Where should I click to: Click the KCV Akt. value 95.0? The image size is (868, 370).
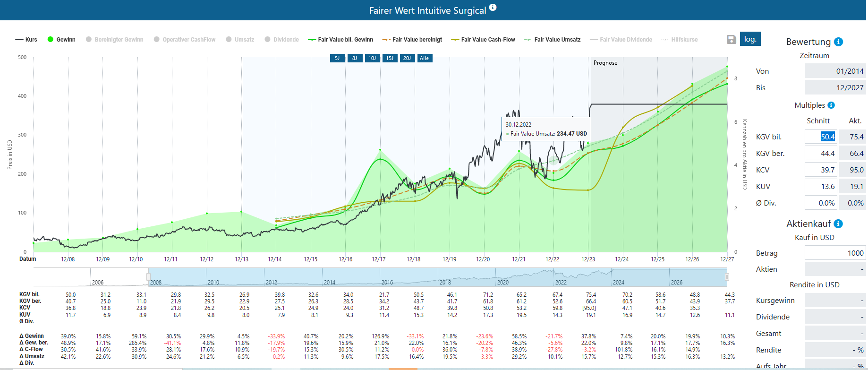coord(852,170)
